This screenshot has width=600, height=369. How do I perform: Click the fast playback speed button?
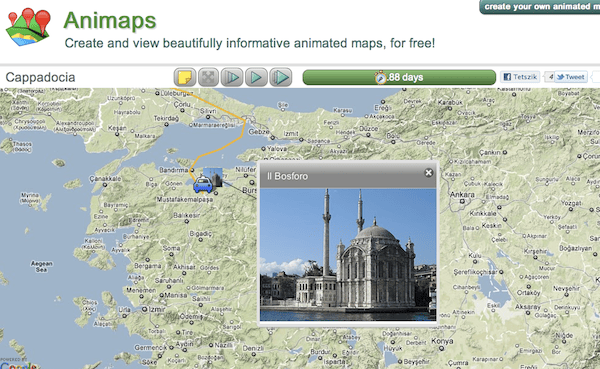click(x=280, y=77)
